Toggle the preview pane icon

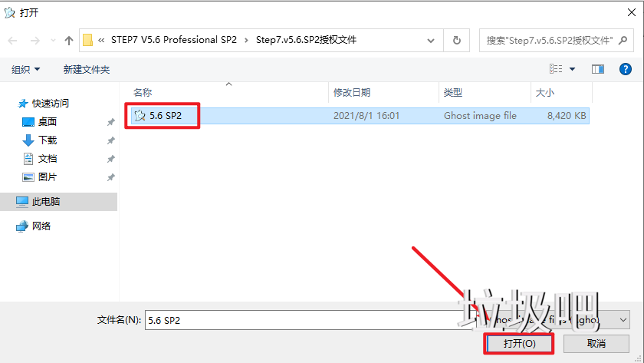click(598, 69)
